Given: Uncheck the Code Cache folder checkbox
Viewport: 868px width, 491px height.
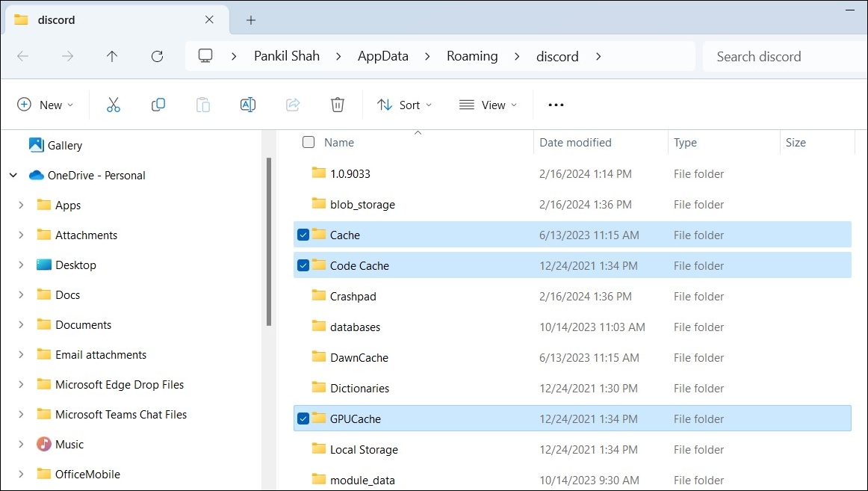Looking at the screenshot, I should pos(303,265).
